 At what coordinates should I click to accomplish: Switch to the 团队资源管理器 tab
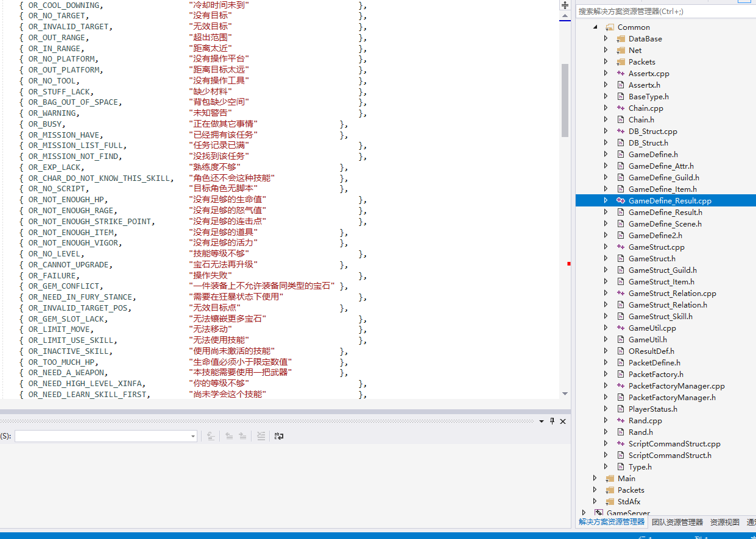coord(677,522)
